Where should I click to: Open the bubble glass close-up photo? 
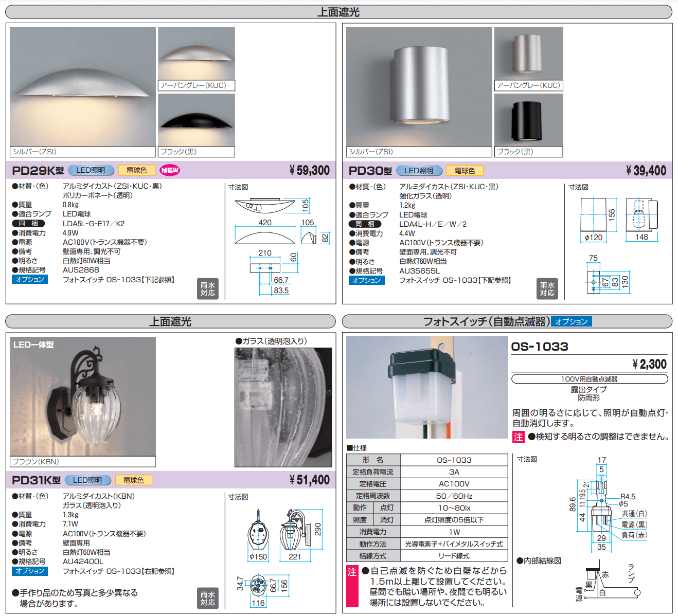click(283, 407)
